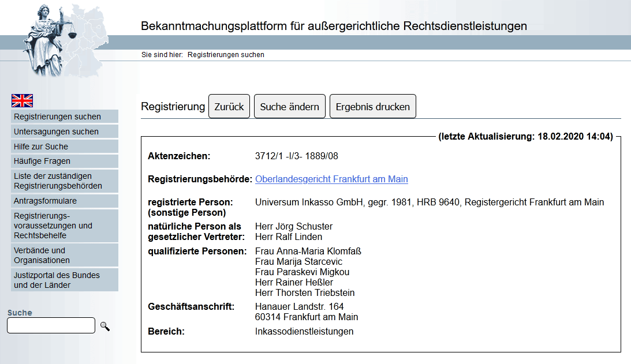Print results via 'Ergebnis drucken'
The image size is (631, 364).
[372, 106]
